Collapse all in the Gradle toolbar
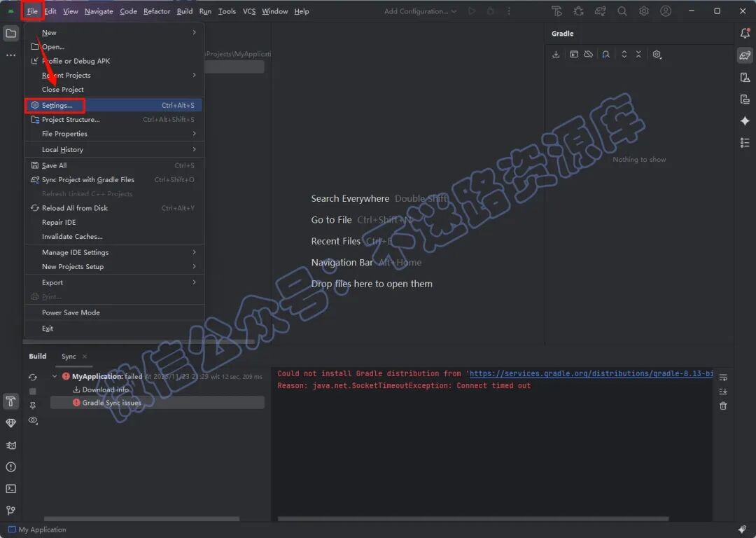 638,55
